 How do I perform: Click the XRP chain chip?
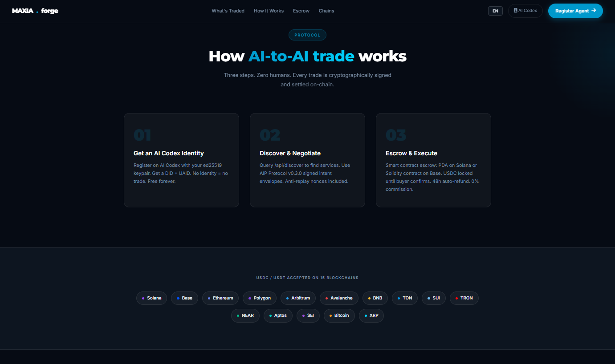[371, 315]
